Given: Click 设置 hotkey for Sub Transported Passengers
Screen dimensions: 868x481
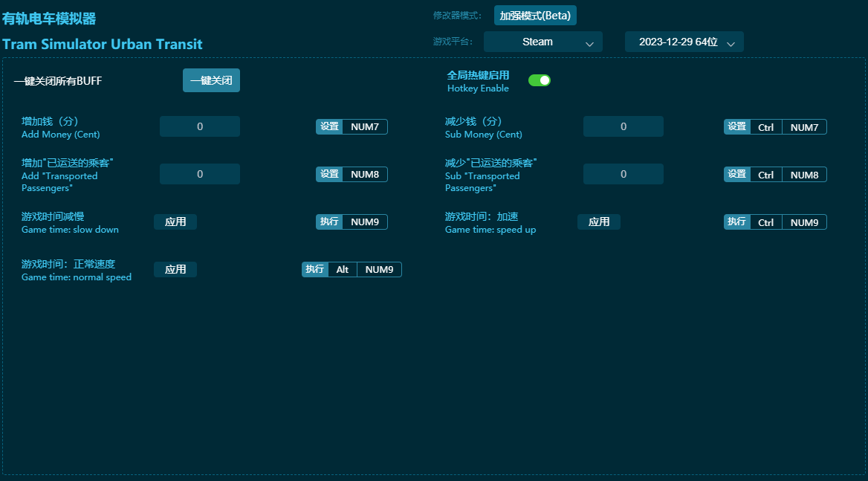Looking at the screenshot, I should [736, 175].
